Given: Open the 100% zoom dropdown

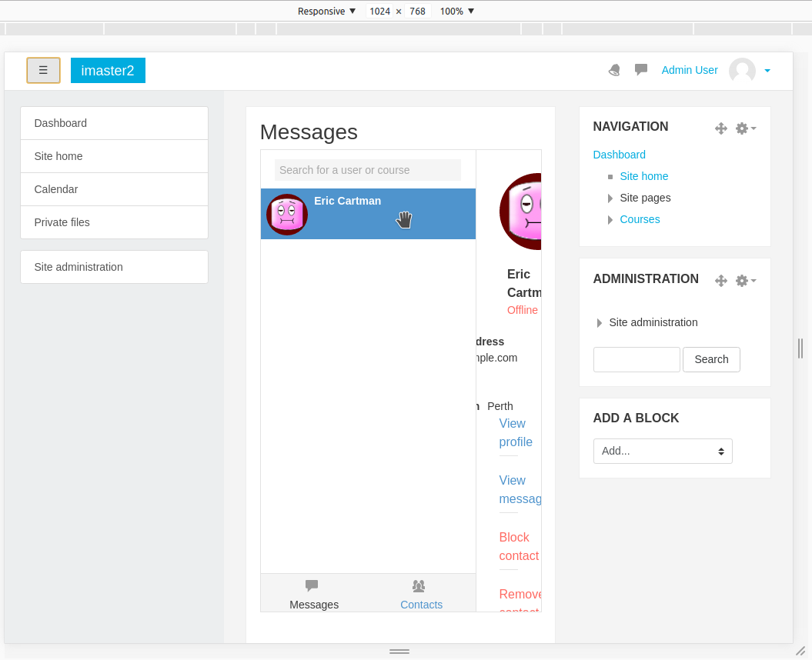Looking at the screenshot, I should (x=456, y=11).
